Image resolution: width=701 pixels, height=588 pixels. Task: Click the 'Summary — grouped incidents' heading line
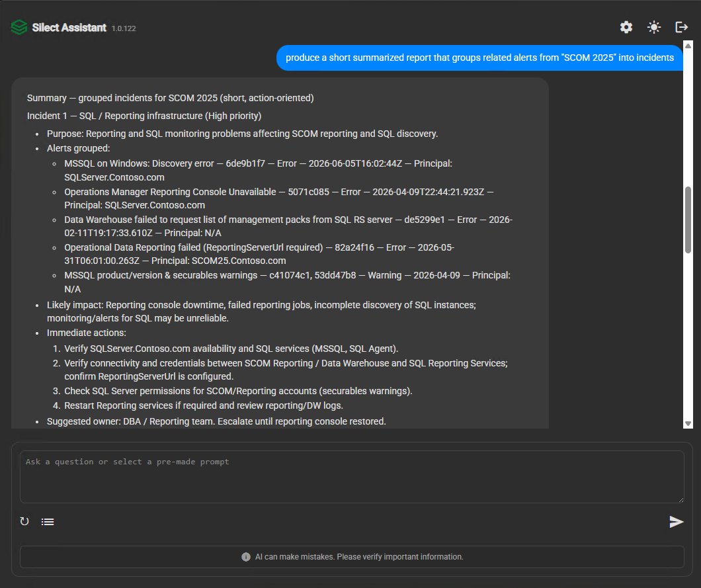(x=171, y=98)
